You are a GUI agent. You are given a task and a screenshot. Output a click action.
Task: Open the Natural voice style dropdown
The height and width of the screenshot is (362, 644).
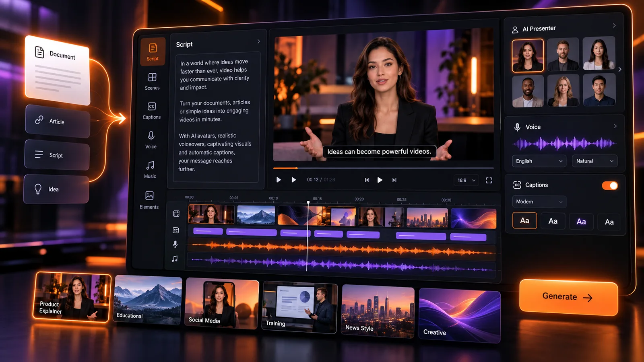coord(594,161)
